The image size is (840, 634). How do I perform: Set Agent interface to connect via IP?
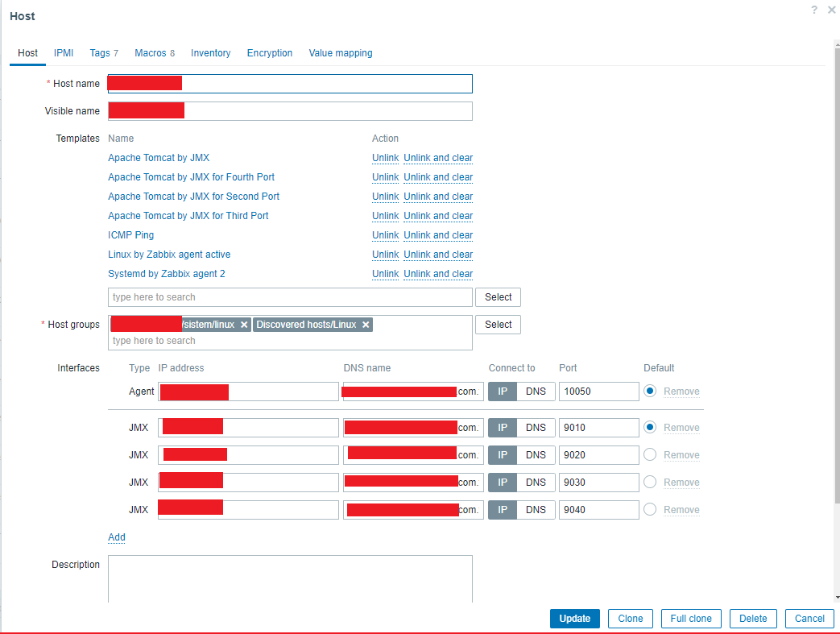pyautogui.click(x=503, y=392)
